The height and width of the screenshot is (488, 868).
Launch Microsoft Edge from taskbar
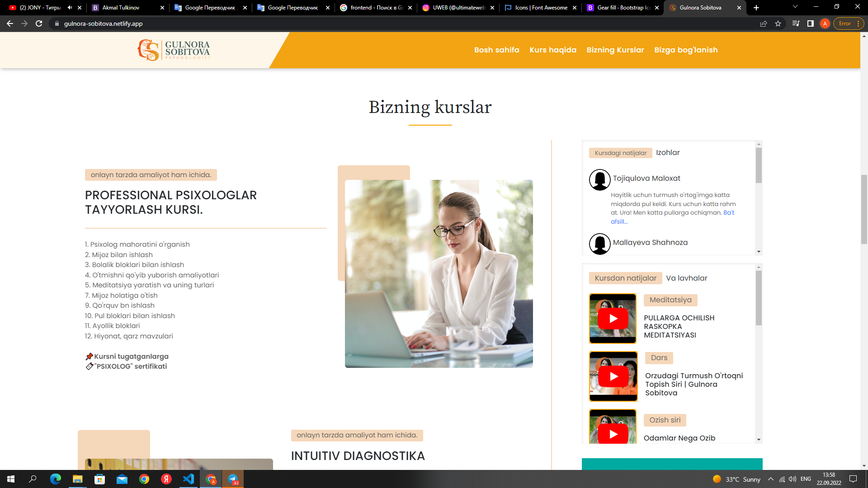tap(55, 479)
